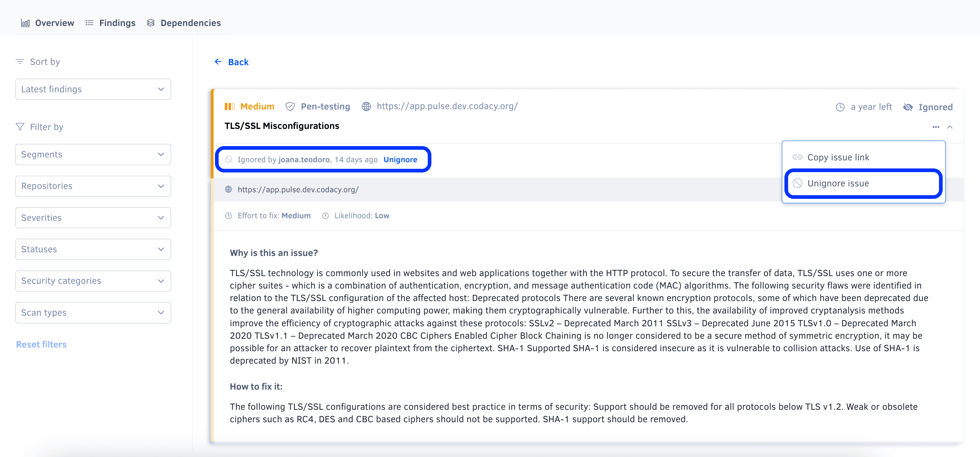
Task: Select Copy issue link menu entry
Action: 838,157
